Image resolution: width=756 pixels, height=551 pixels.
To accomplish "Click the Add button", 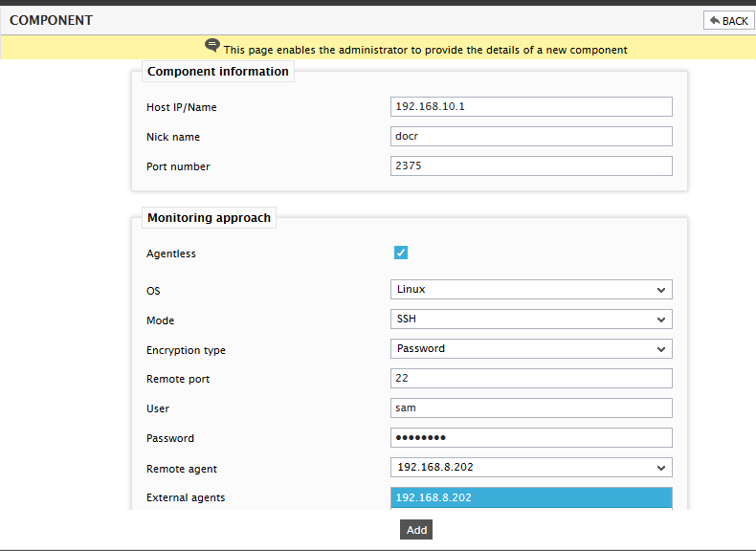I will (x=416, y=530).
